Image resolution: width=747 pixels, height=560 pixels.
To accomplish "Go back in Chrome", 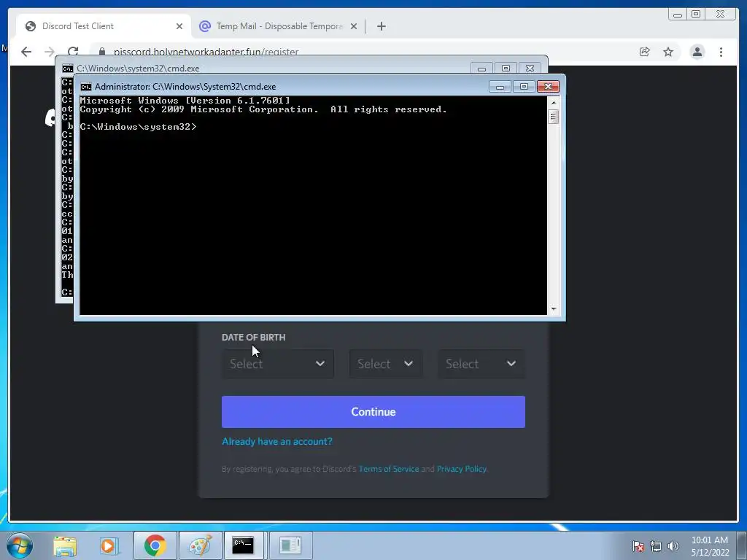I will 26,52.
